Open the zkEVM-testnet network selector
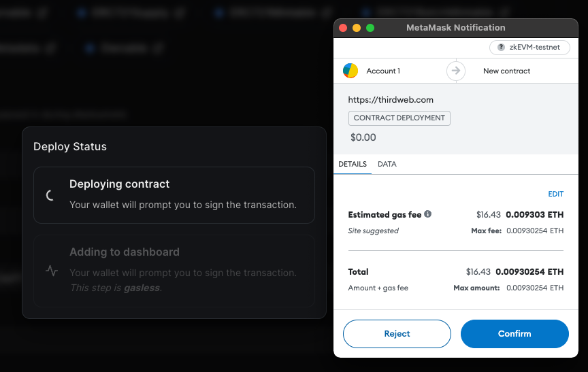 [x=529, y=47]
